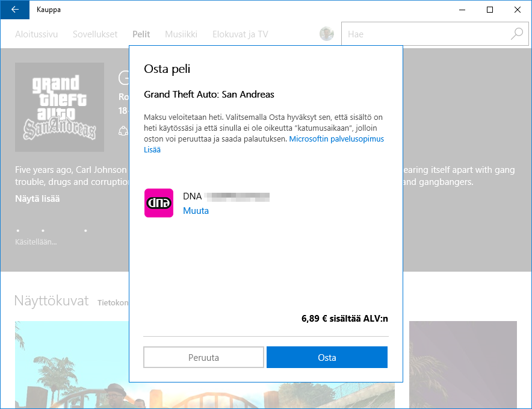Click the pink DNA payment logo
Viewport: 532px width, 409px height.
[159, 203]
